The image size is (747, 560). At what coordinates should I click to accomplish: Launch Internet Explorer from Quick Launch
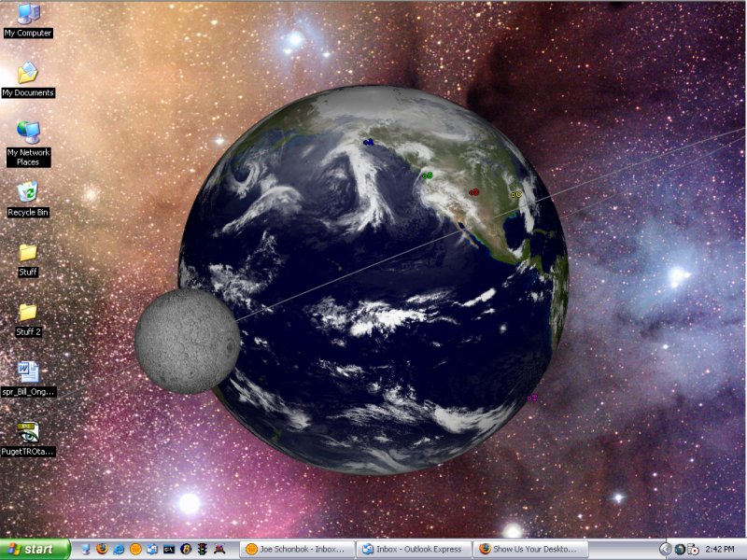pyautogui.click(x=119, y=550)
